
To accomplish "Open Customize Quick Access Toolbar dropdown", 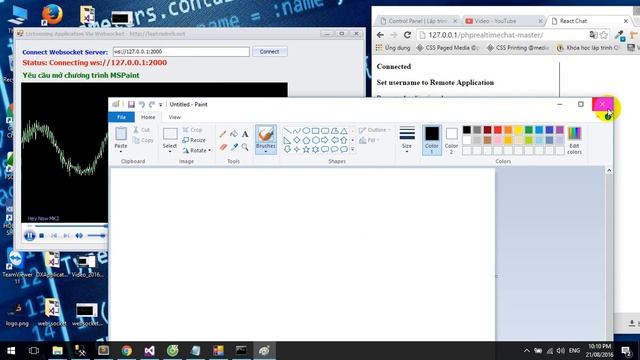I will click(161, 105).
